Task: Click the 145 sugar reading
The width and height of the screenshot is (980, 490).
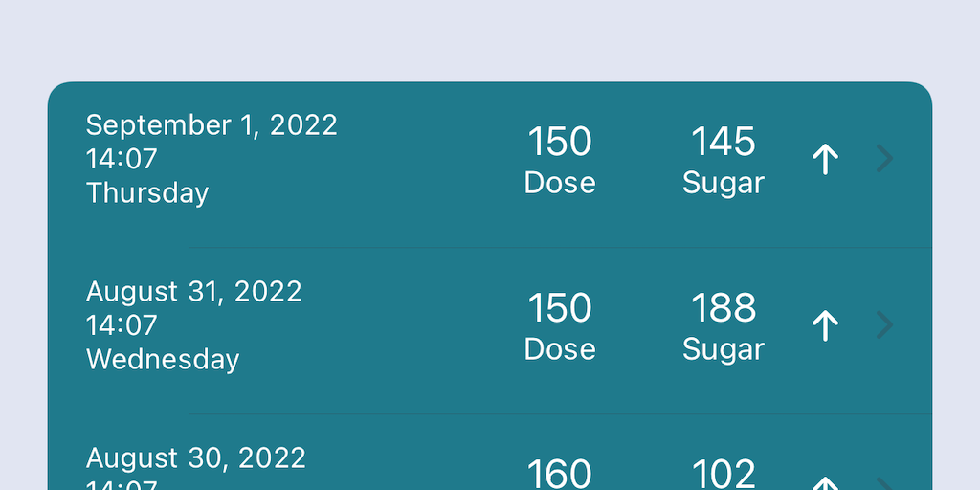Action: (x=724, y=143)
